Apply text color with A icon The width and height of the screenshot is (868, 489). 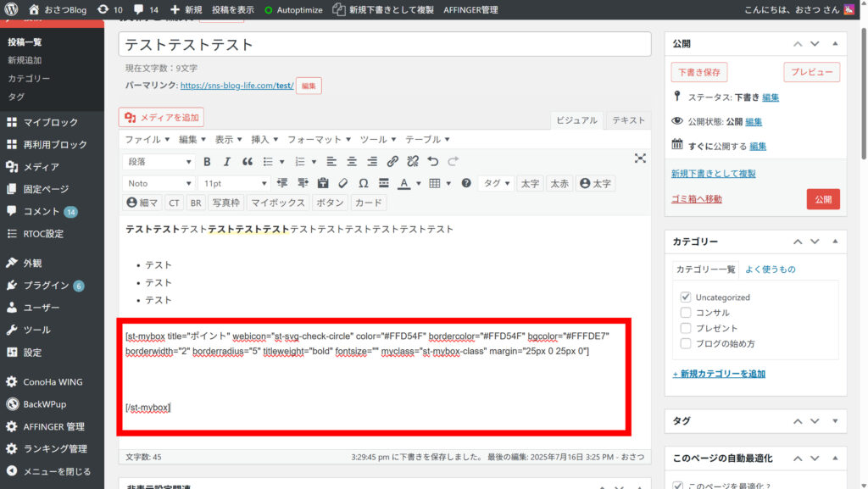404,183
